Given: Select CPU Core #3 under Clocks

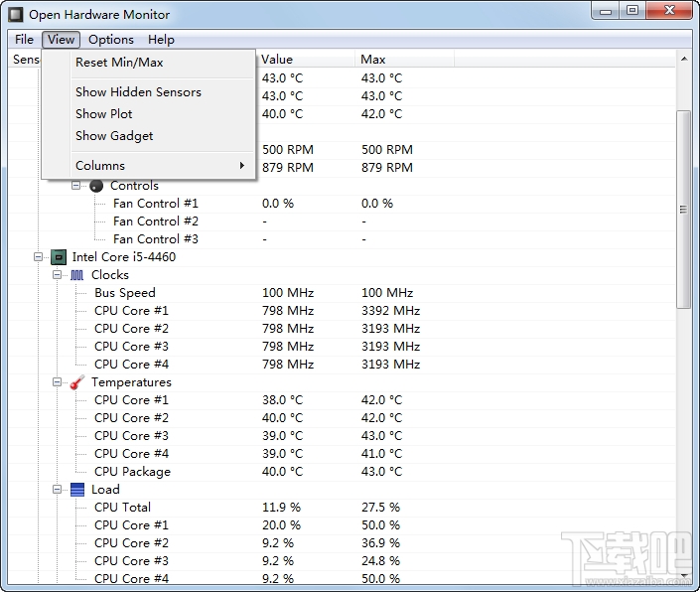Looking at the screenshot, I should [x=342, y=347].
